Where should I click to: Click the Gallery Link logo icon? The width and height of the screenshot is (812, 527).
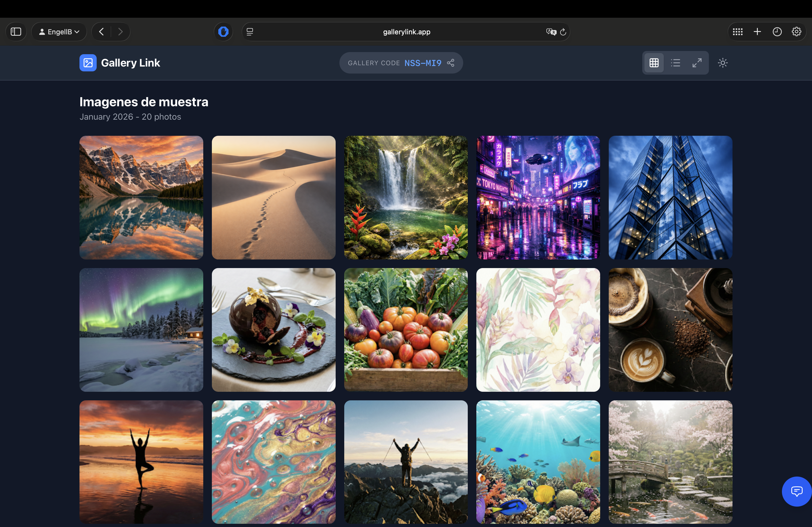pos(88,63)
